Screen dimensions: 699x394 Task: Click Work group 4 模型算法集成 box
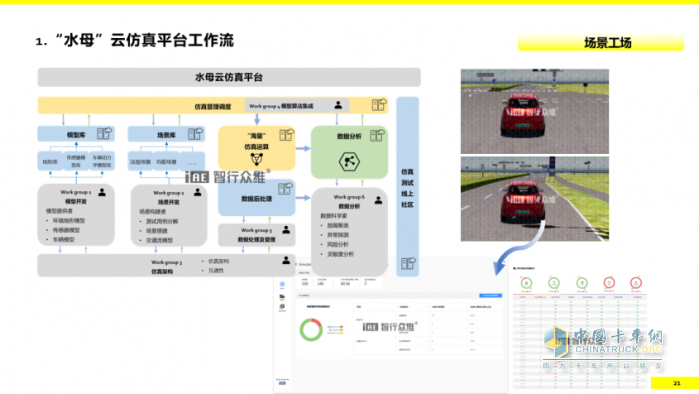point(297,106)
